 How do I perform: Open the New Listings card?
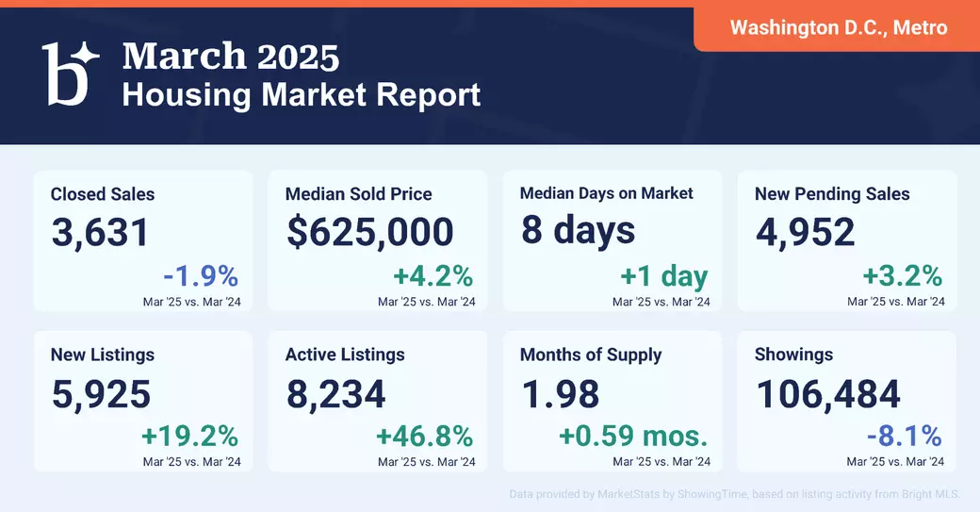click(x=143, y=402)
